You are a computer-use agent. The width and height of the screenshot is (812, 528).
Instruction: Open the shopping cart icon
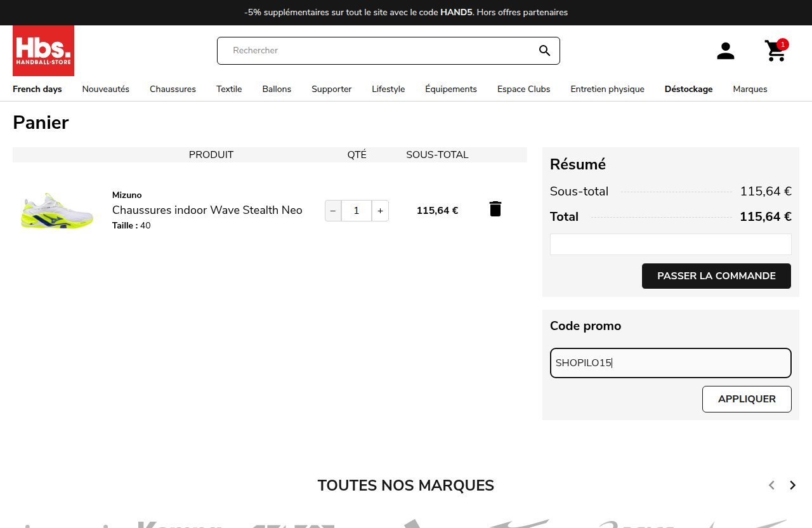click(x=775, y=51)
